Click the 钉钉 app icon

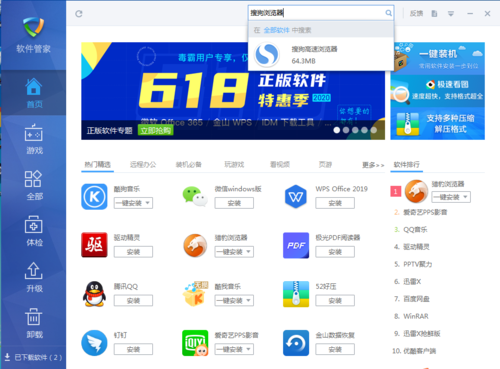[94, 343]
